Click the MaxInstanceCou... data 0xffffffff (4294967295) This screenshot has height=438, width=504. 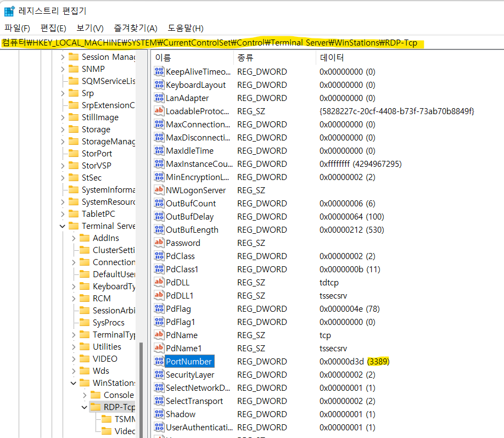pyautogui.click(x=360, y=164)
